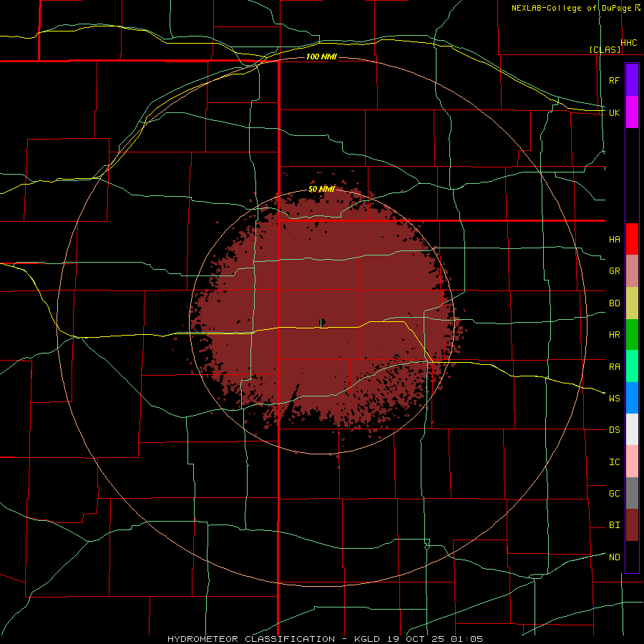The height and width of the screenshot is (644, 644).
Task: Pick the green HR legend swatch
Action: 632,334
